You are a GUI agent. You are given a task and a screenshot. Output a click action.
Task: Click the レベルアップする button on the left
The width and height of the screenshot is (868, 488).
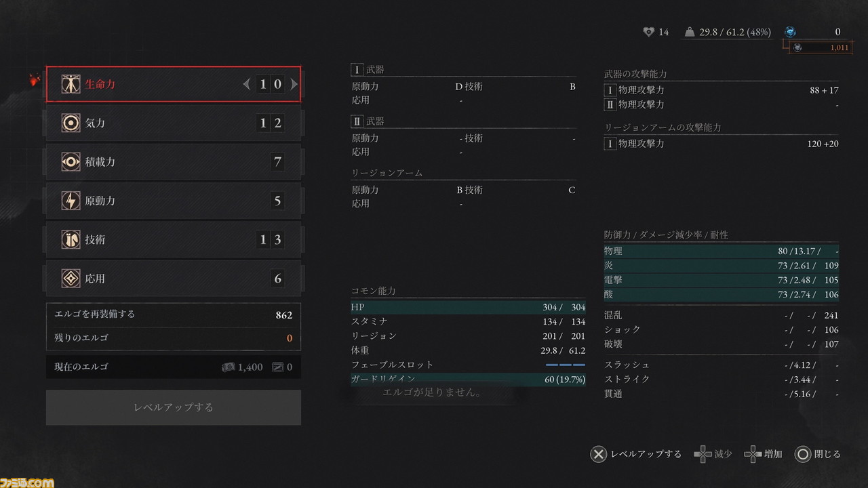174,407
